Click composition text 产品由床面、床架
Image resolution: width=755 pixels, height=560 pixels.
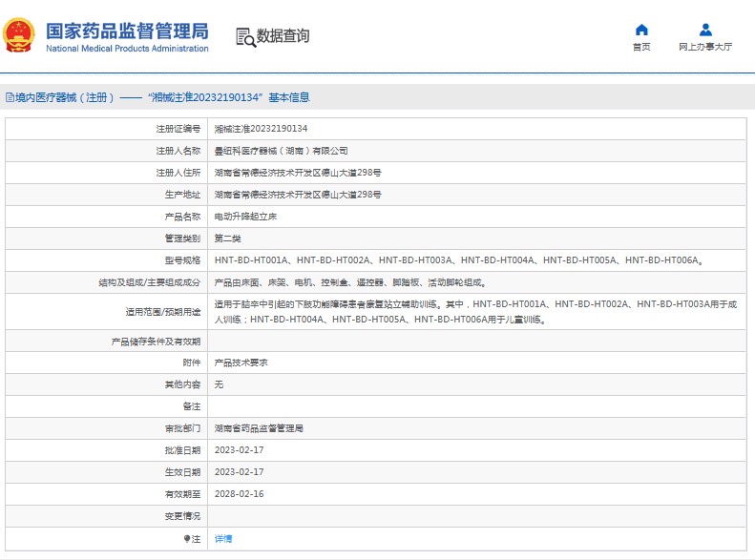click(x=349, y=283)
